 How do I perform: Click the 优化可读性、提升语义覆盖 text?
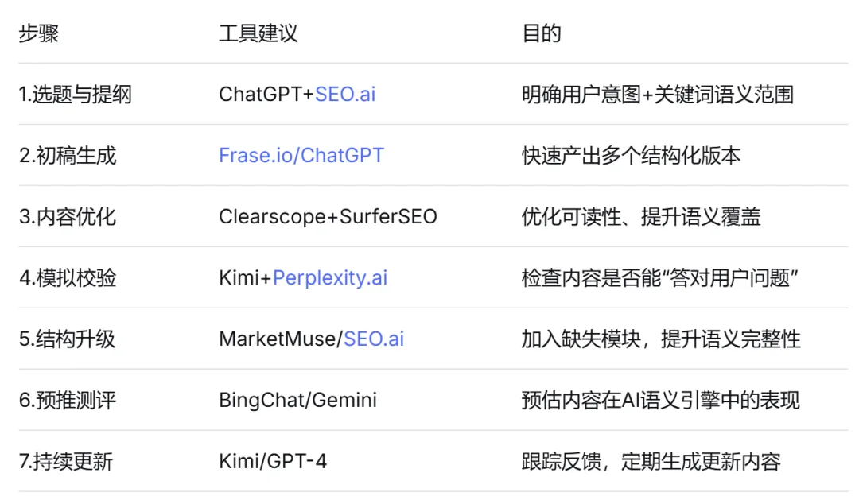[641, 216]
